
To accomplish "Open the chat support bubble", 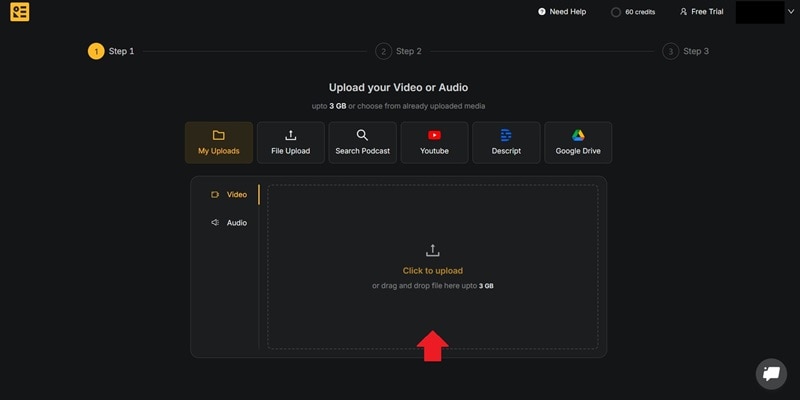I will point(771,374).
